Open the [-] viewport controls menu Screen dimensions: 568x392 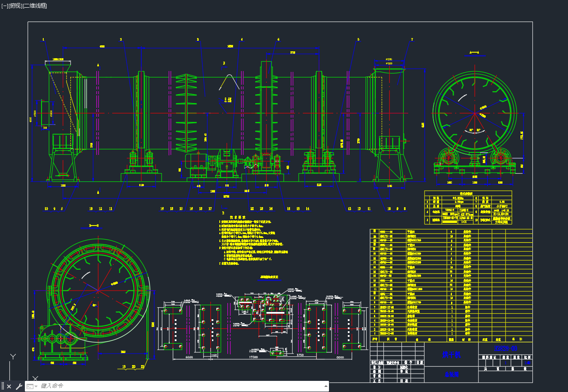pos(5,6)
